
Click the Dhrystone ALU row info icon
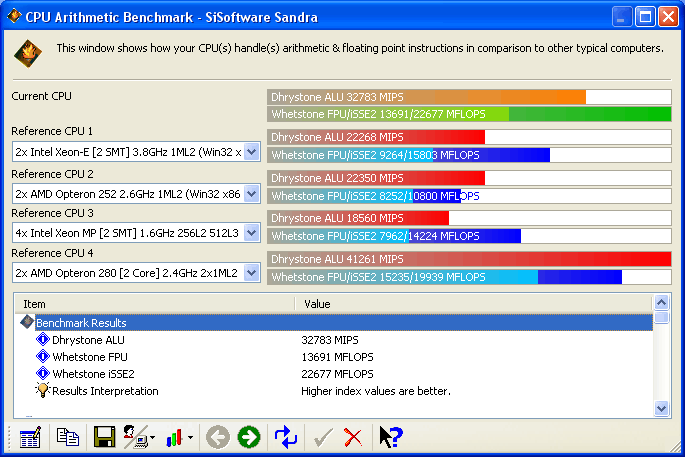[x=43, y=339]
